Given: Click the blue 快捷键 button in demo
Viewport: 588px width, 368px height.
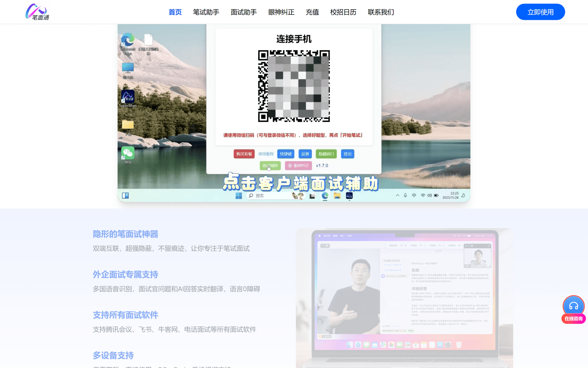Looking at the screenshot, I should tap(286, 154).
